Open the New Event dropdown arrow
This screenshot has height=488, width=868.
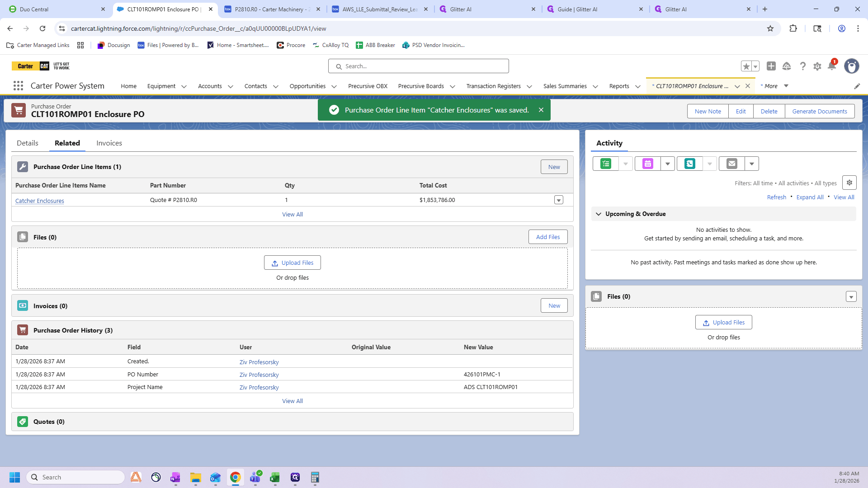click(668, 164)
